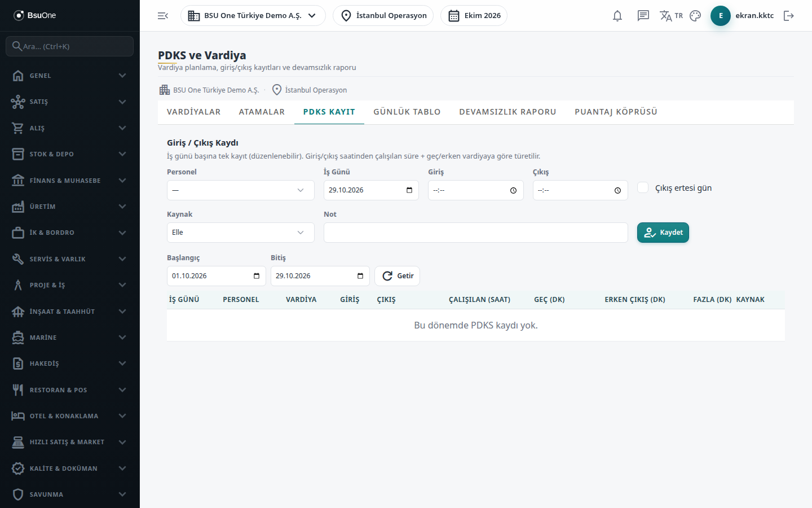
Task: Click the logout icon
Action: (789, 16)
